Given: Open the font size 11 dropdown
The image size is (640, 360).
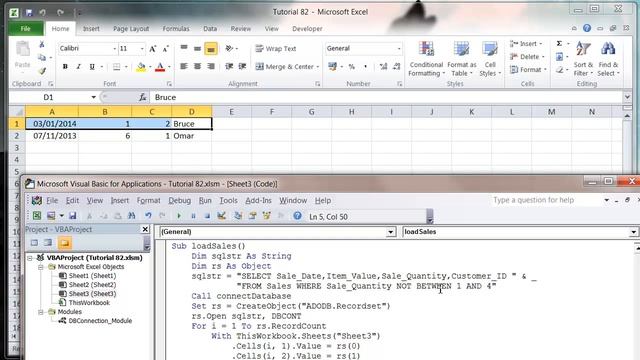Looking at the screenshot, I should pyautogui.click(x=142, y=49).
